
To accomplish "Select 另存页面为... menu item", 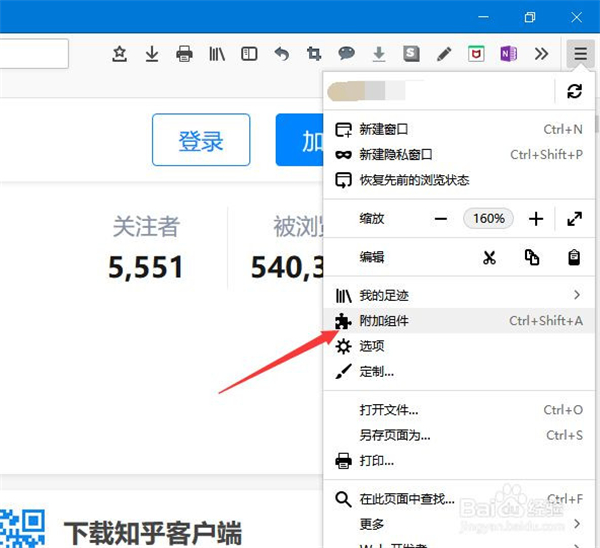I will coord(459,435).
